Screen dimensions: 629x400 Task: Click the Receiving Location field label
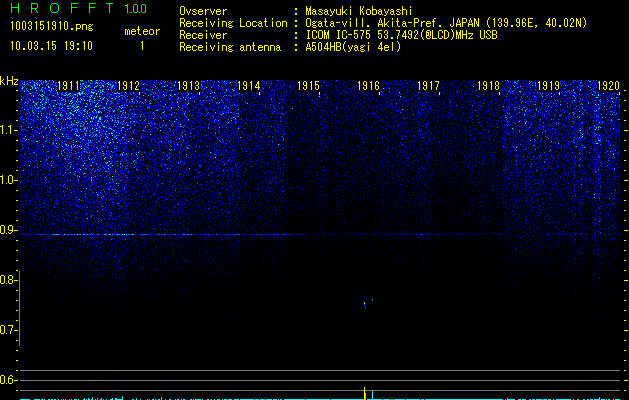(233, 23)
